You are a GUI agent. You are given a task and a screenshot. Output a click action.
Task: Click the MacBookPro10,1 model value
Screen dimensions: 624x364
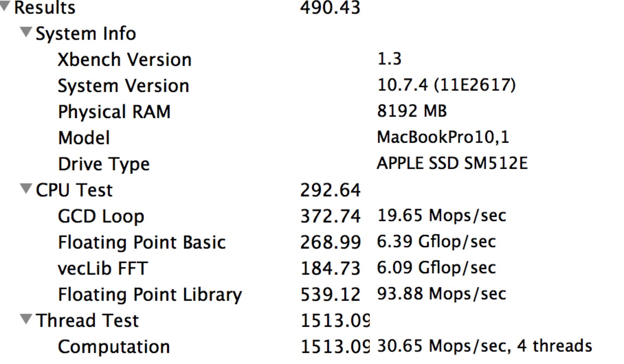[x=443, y=137]
